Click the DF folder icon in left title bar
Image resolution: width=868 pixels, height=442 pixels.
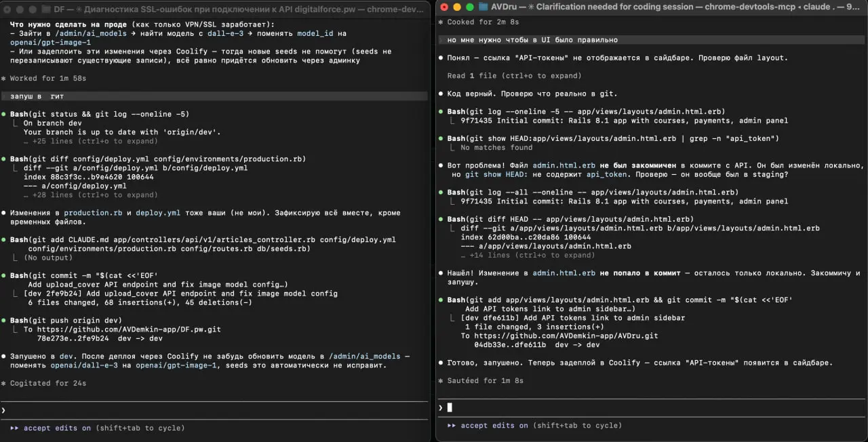[45, 9]
